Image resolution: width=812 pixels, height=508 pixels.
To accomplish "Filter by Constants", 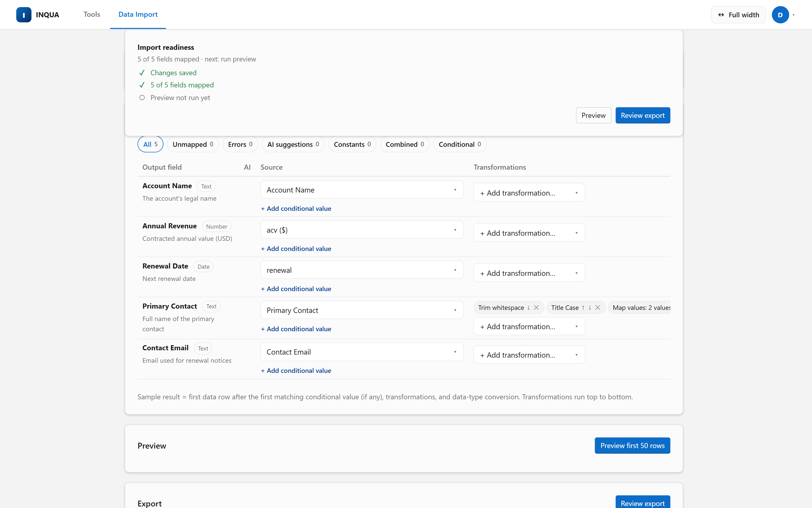I will pos(352,144).
